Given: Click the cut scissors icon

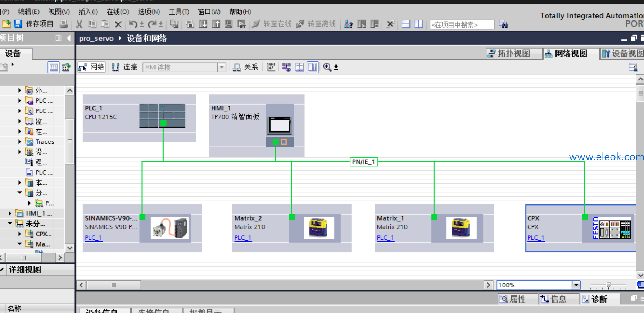Looking at the screenshot, I should (x=79, y=24).
